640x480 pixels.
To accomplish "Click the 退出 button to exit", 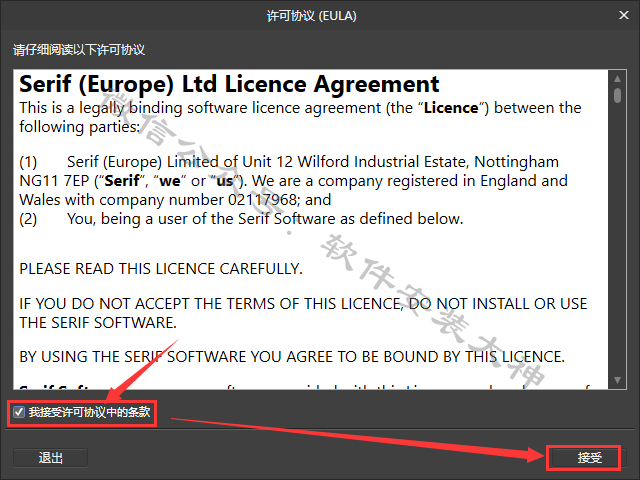I will 51,458.
